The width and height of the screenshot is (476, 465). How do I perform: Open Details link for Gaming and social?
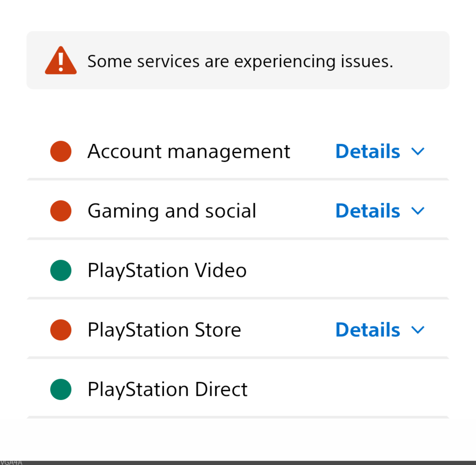pos(368,211)
